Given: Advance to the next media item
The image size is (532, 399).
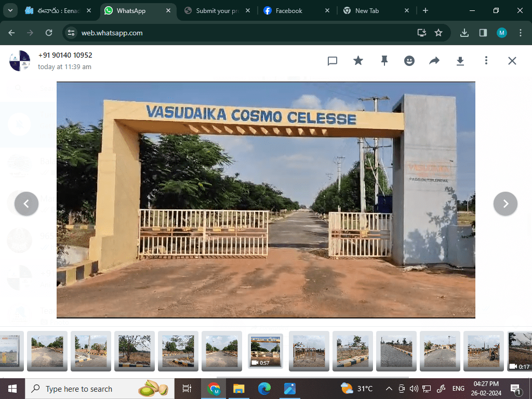Looking at the screenshot, I should 505,204.
